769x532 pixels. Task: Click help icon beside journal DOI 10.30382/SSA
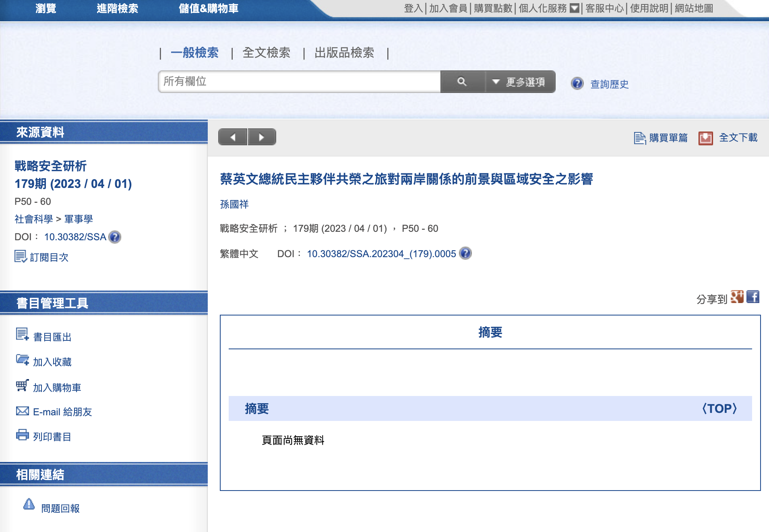click(115, 237)
